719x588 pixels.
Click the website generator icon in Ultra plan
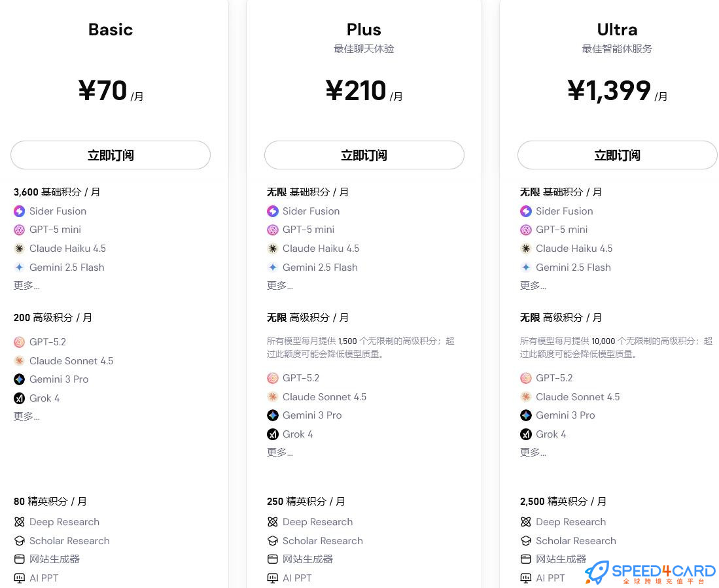coord(526,559)
